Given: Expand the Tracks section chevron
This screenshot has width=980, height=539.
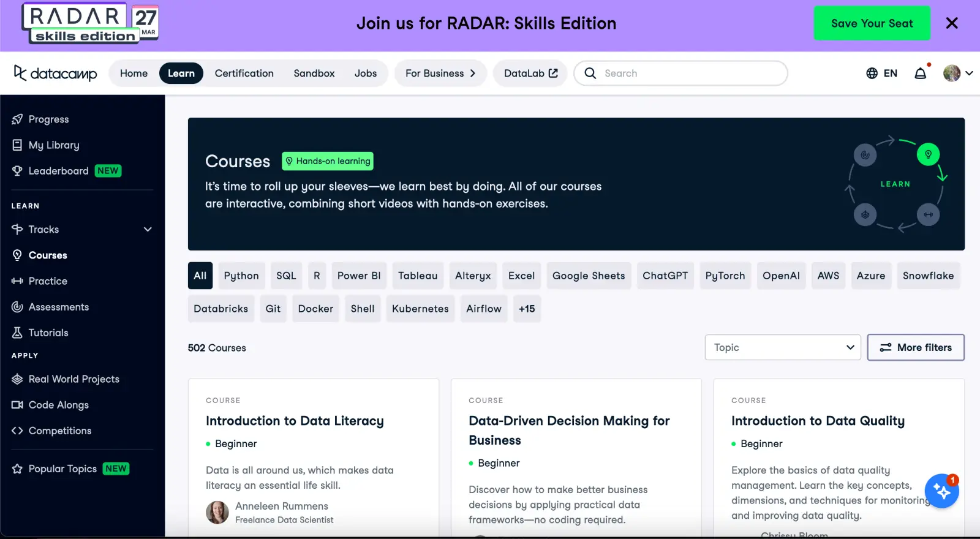Looking at the screenshot, I should coord(148,230).
